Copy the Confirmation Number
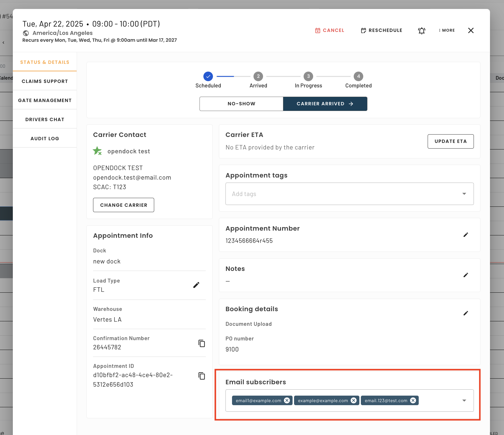504x435 pixels. tap(202, 343)
